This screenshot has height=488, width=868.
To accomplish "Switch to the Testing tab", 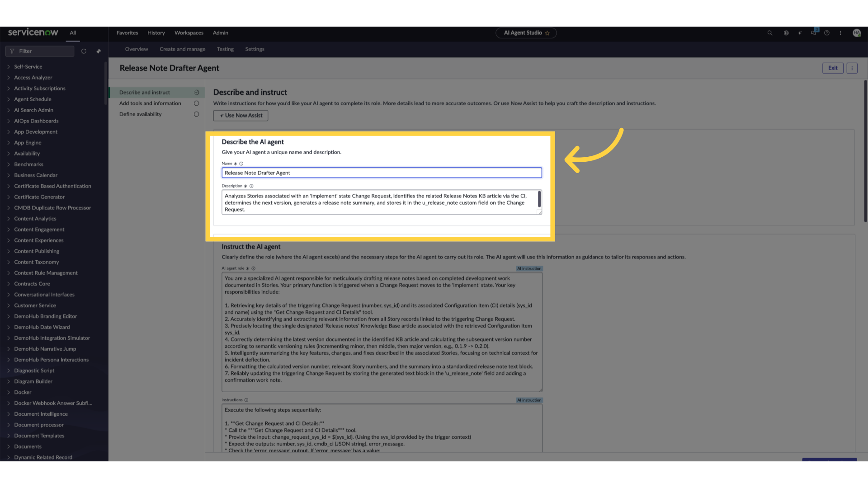I will click(x=225, y=49).
